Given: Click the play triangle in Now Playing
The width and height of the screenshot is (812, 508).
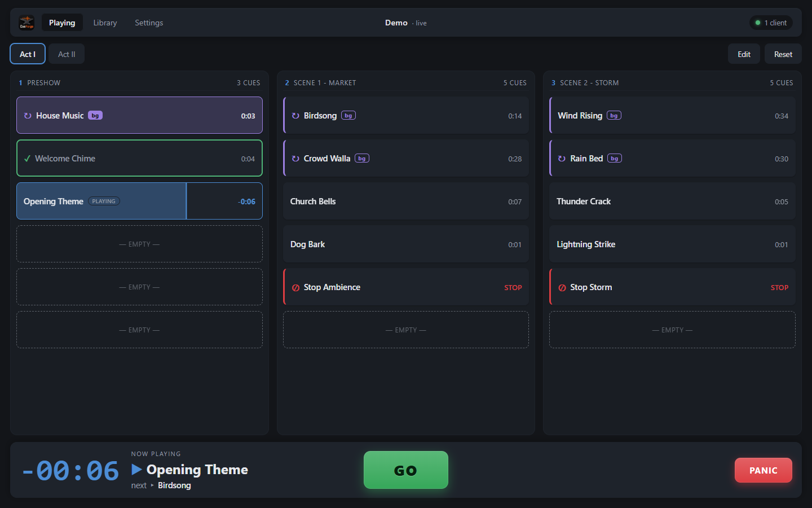Looking at the screenshot, I should coord(136,470).
